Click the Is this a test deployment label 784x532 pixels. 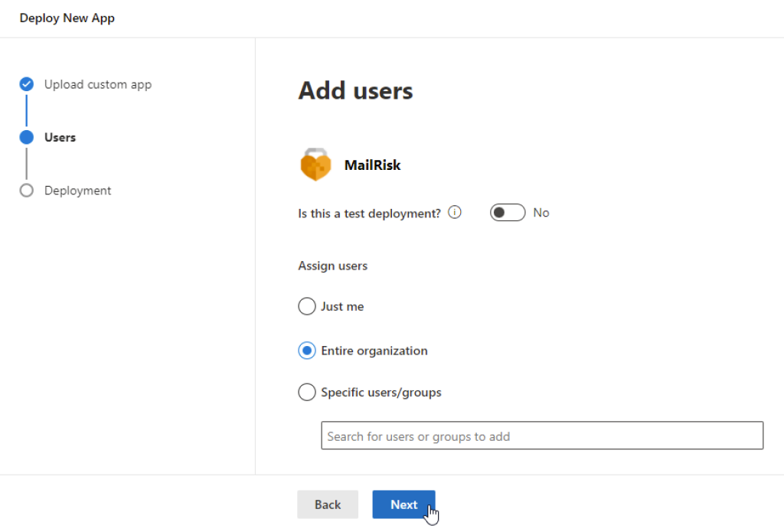[369, 214]
